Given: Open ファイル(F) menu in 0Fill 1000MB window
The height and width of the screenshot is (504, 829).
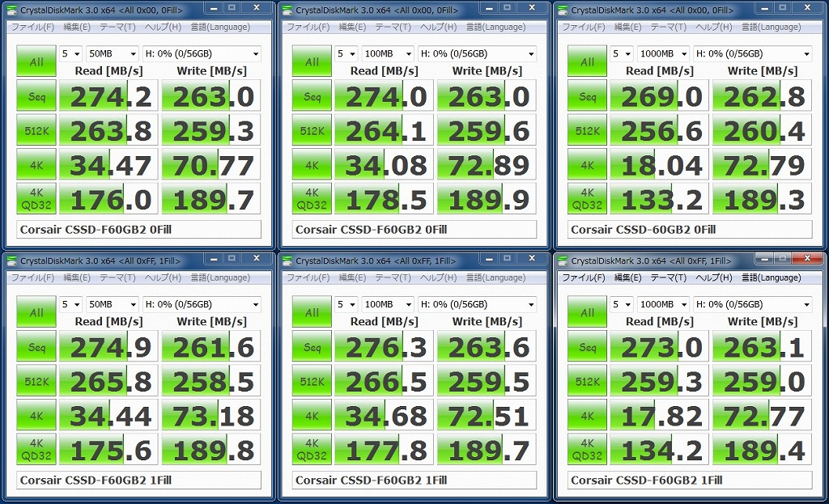Looking at the screenshot, I should pyautogui.click(x=583, y=27).
